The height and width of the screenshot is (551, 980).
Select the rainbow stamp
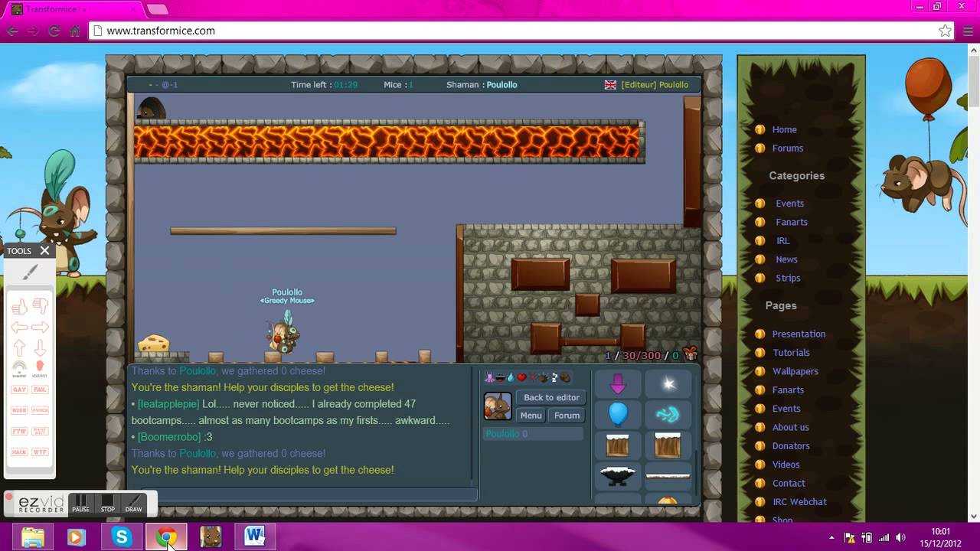(19, 367)
